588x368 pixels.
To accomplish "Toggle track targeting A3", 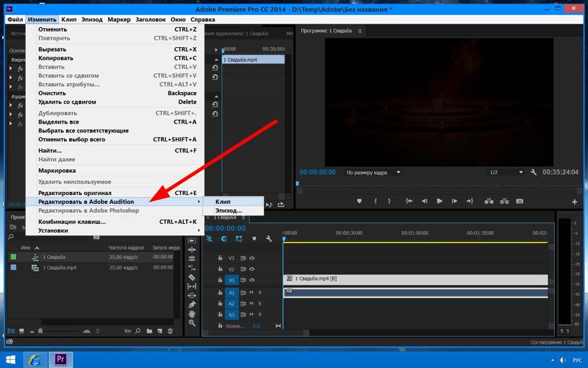I will coord(232,315).
